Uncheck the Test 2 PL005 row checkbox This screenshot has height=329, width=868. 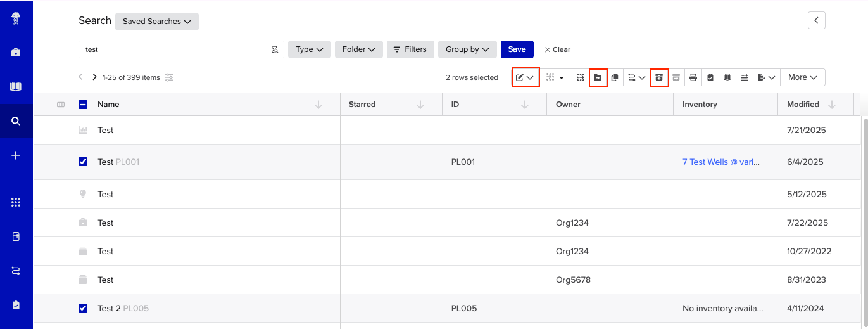coord(83,308)
